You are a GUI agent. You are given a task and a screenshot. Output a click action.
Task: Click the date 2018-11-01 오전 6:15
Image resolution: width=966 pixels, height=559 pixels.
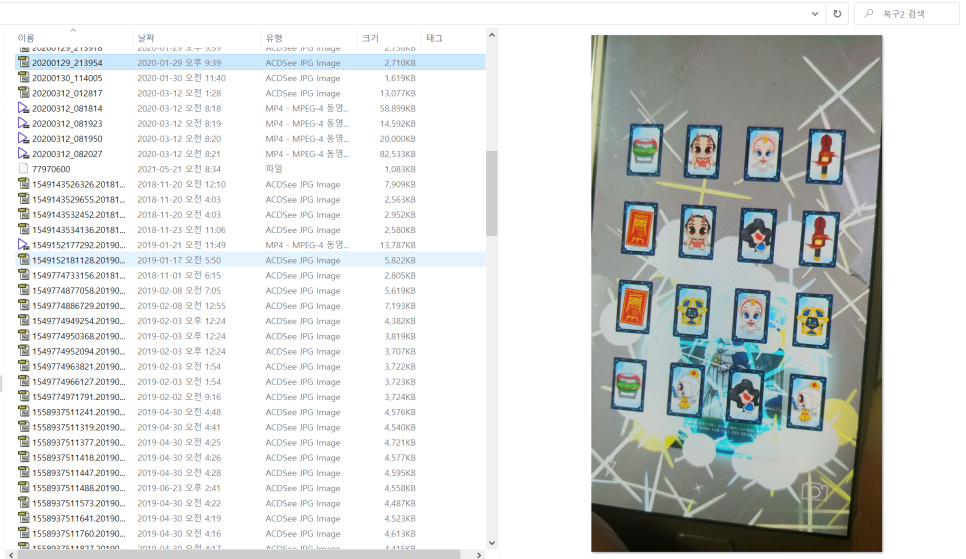(x=179, y=275)
